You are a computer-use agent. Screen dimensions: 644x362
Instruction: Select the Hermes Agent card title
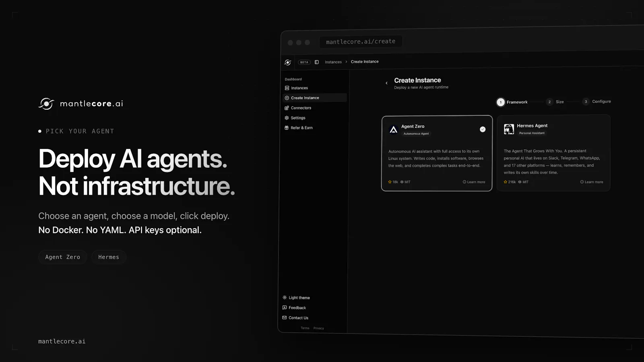[532, 125]
